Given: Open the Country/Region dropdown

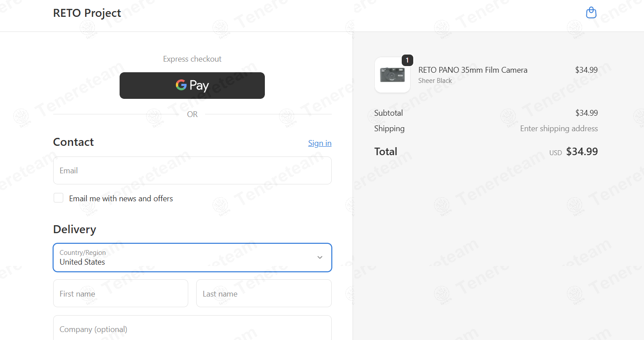Looking at the screenshot, I should [x=192, y=258].
